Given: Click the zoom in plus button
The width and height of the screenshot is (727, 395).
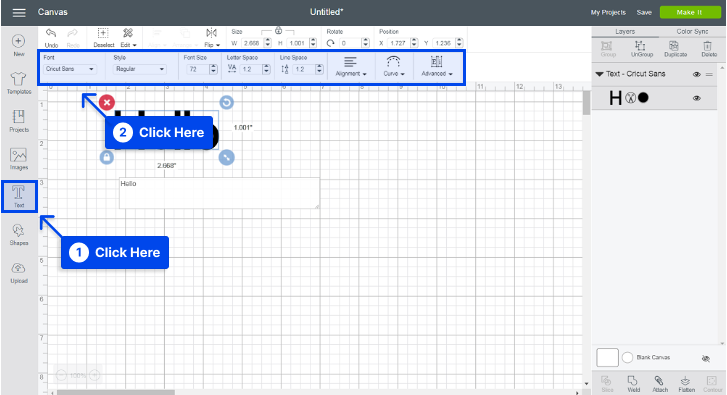Looking at the screenshot, I should [x=95, y=375].
